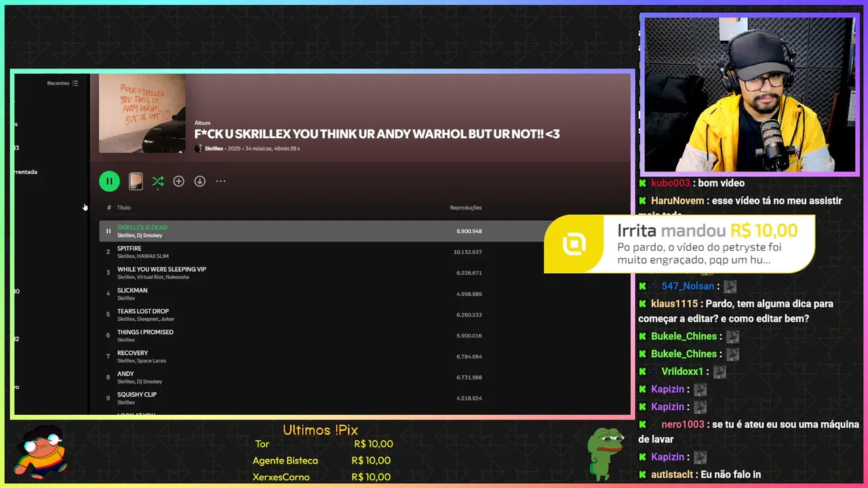The image size is (868, 488).
Task: Click chat username Vrildoxx1
Action: (x=682, y=371)
